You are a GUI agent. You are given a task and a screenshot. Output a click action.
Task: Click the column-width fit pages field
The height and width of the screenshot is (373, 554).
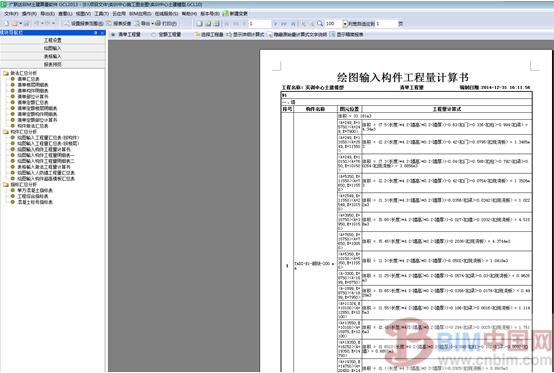(x=387, y=24)
